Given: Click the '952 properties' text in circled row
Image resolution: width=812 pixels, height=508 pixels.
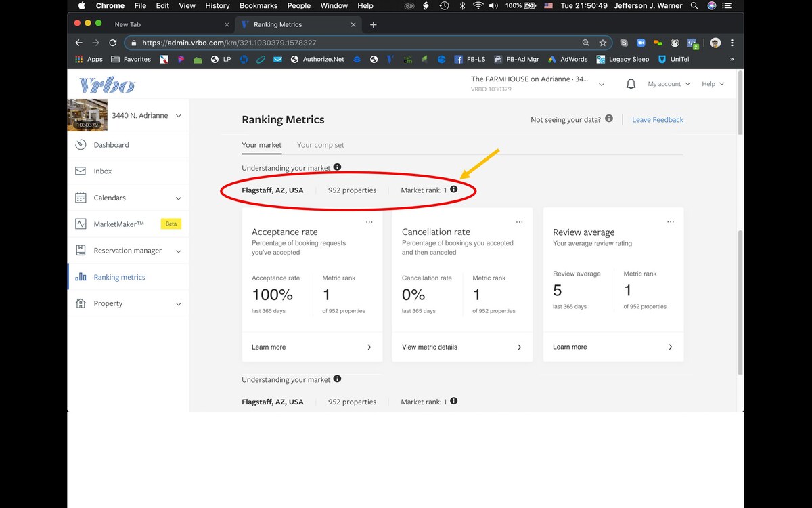Looking at the screenshot, I should (352, 190).
